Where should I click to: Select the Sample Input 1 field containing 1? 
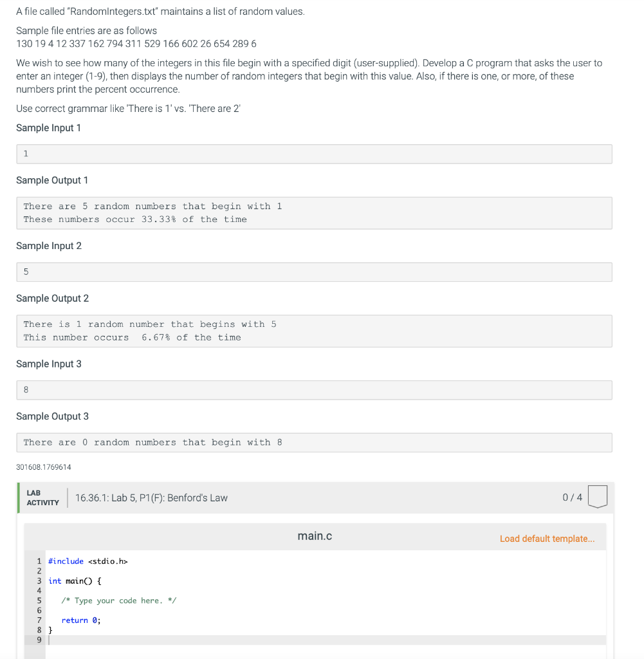(314, 154)
